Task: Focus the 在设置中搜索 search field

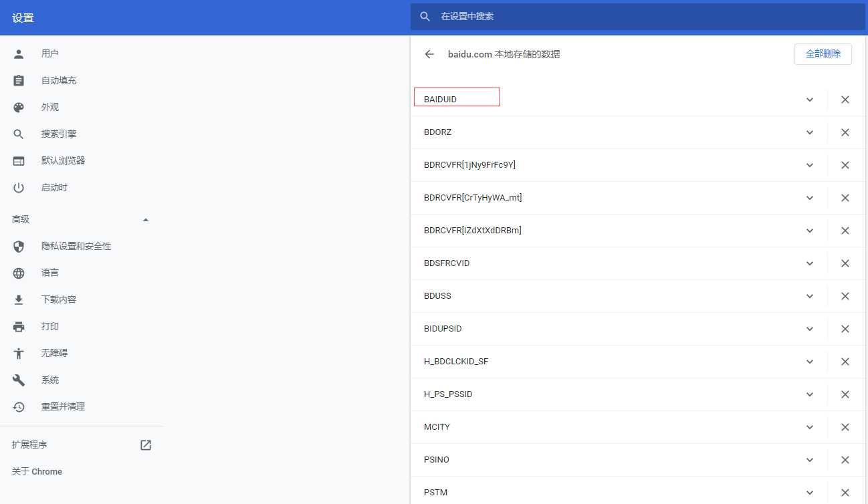Action: coord(637,16)
